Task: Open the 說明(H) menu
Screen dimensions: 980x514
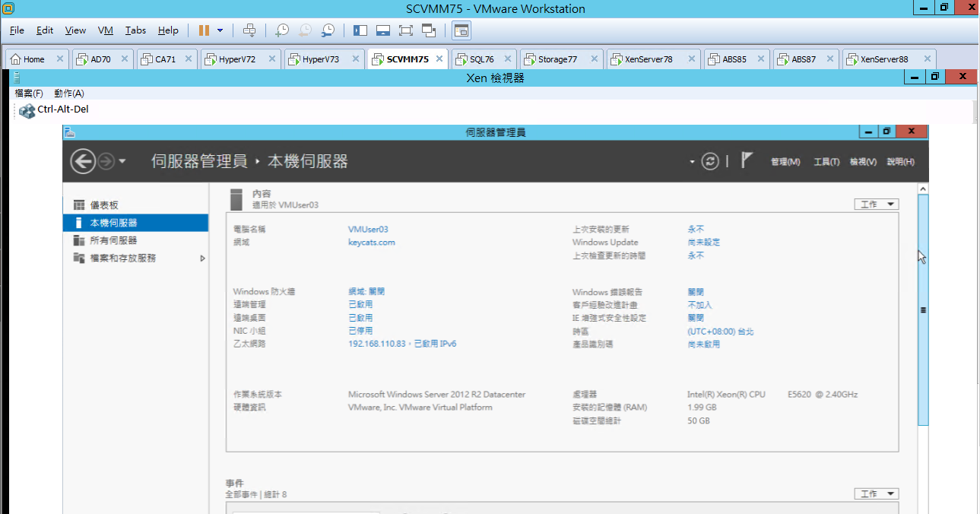Action: (900, 162)
